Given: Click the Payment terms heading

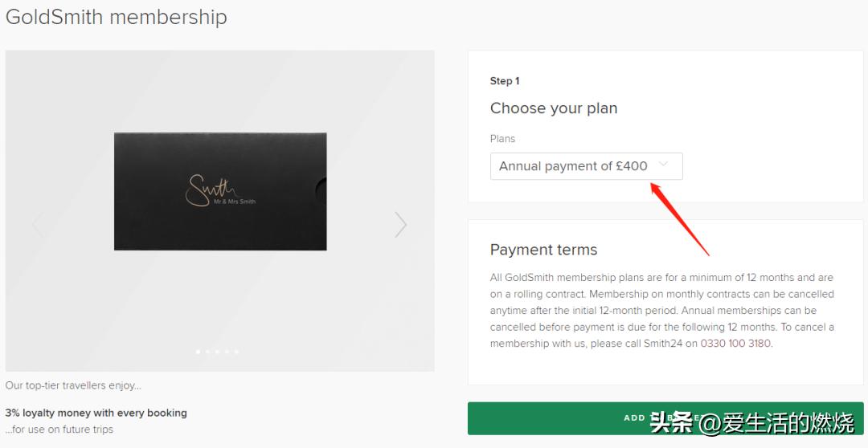Looking at the screenshot, I should click(x=543, y=250).
